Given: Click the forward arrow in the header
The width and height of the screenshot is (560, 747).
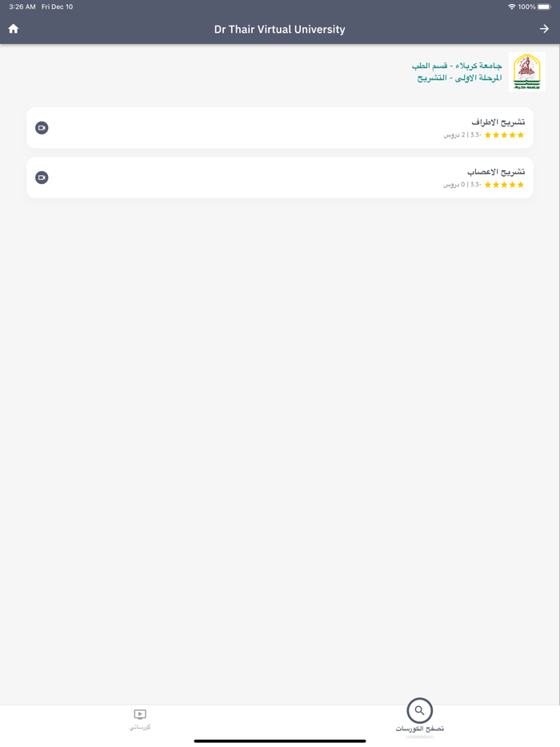Looking at the screenshot, I should tap(544, 29).
